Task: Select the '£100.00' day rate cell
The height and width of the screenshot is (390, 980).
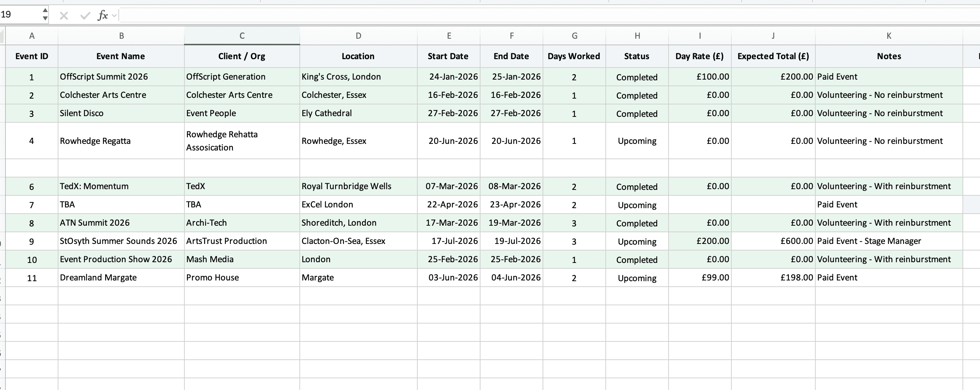Action: pyautogui.click(x=700, y=77)
